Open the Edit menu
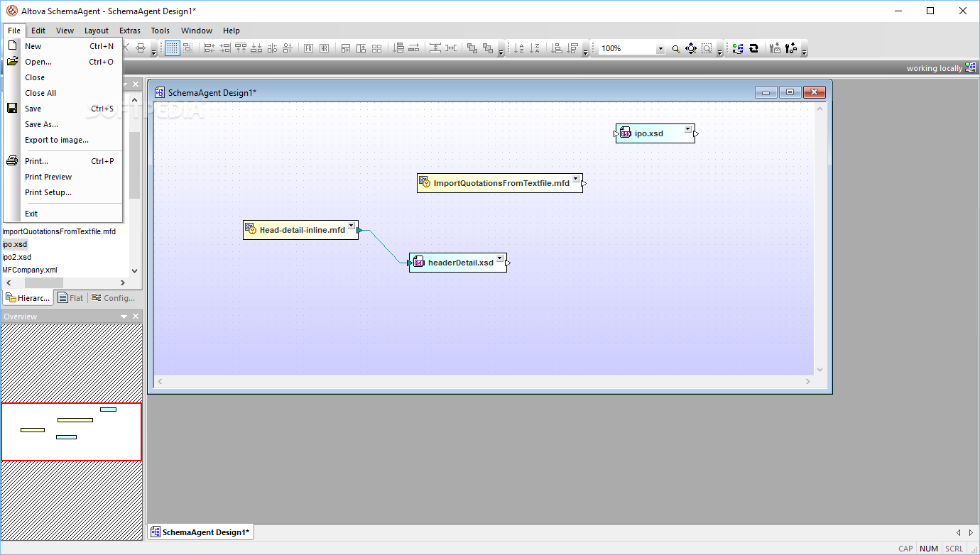This screenshot has height=555, width=980. coord(38,31)
